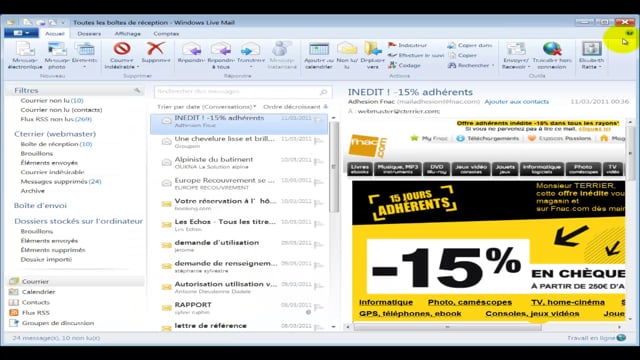Open the Éléments new item button
The width and height of the screenshot is (640, 360).
85,50
